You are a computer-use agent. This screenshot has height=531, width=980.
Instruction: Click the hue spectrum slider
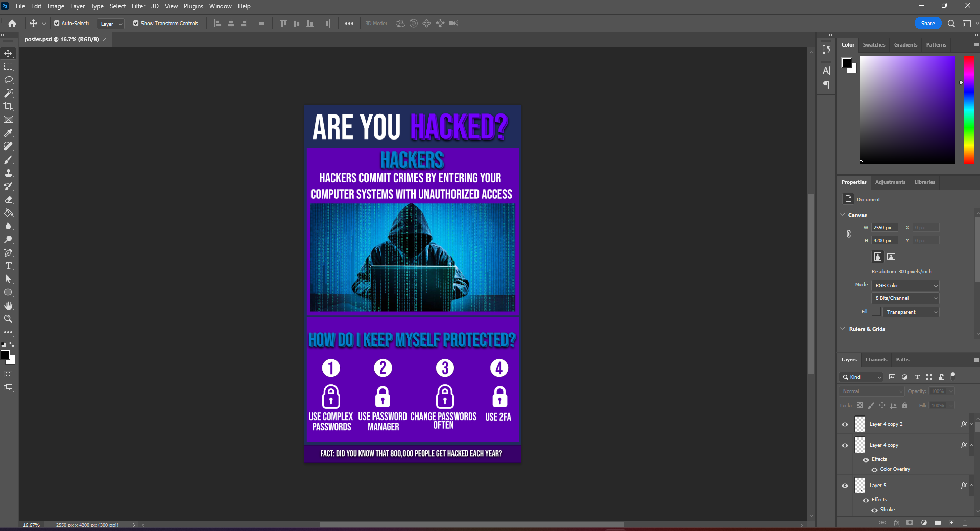(968, 109)
